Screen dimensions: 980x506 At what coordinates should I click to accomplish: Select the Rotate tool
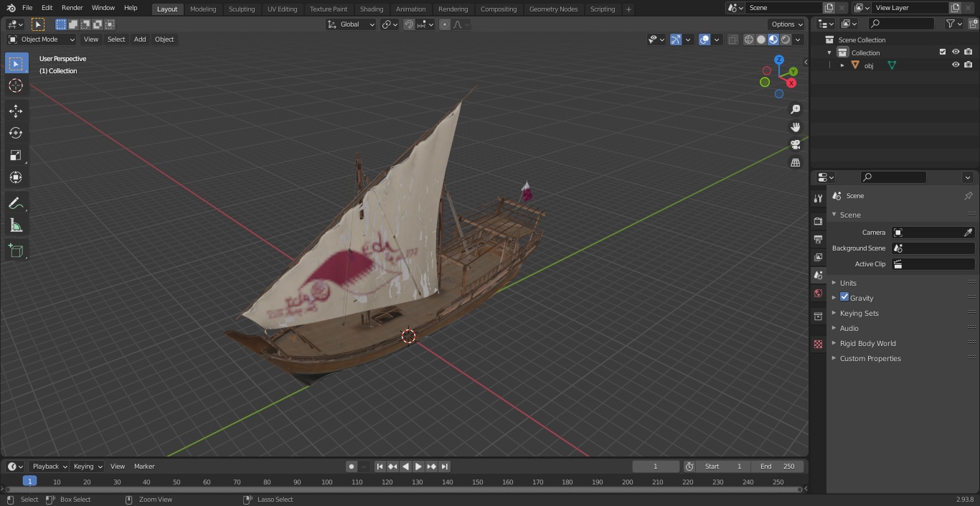tap(16, 133)
